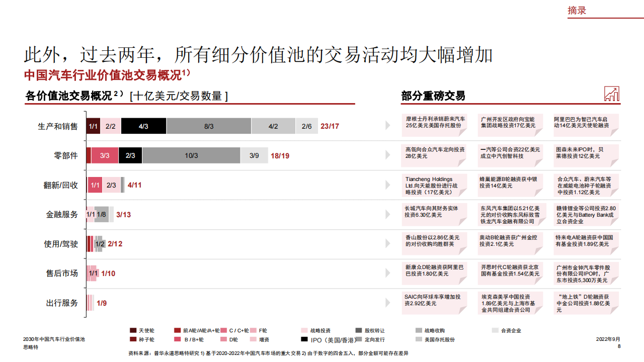Click the SAIC向环球车享 deal card
This screenshot has width=644, height=362.
436,303
